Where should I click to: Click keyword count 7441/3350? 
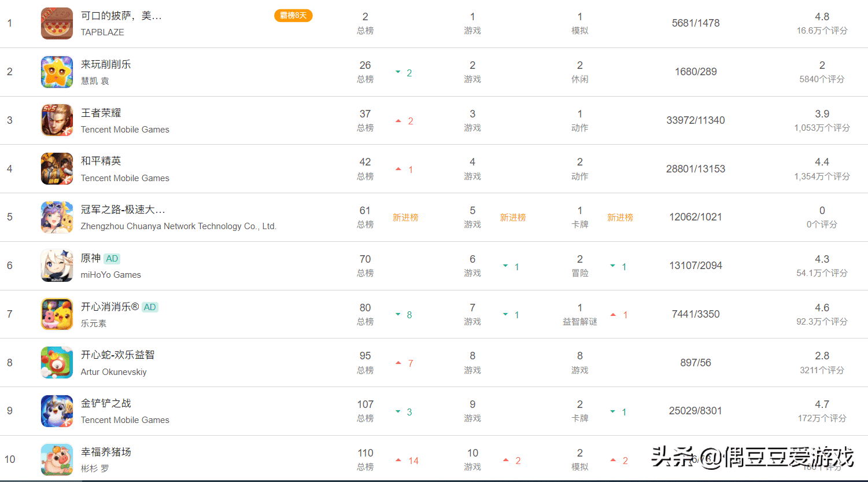[x=696, y=314]
